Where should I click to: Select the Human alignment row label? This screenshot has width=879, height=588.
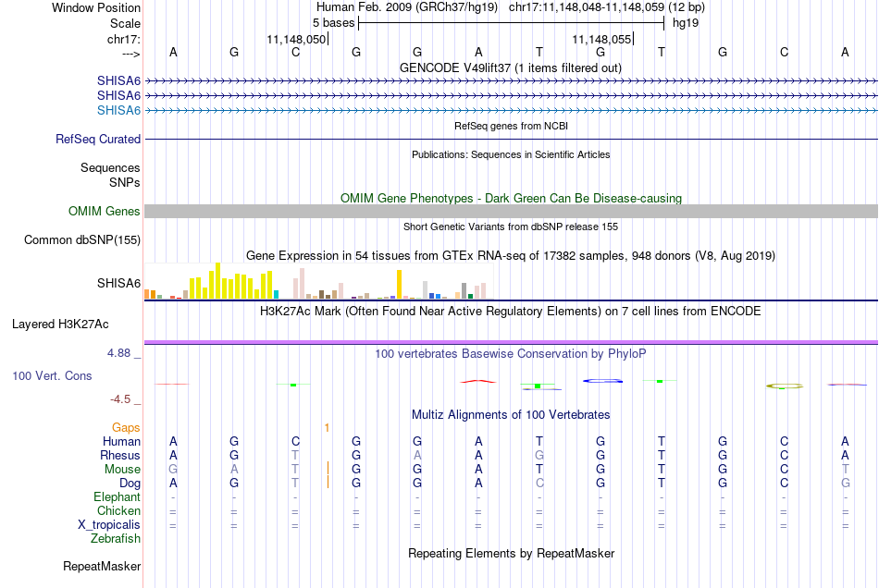pyautogui.click(x=121, y=442)
